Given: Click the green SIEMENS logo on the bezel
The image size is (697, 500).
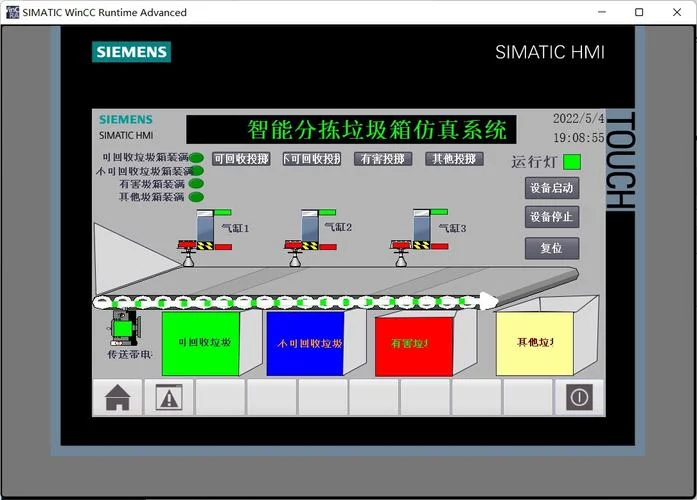Looking at the screenshot, I should [132, 52].
